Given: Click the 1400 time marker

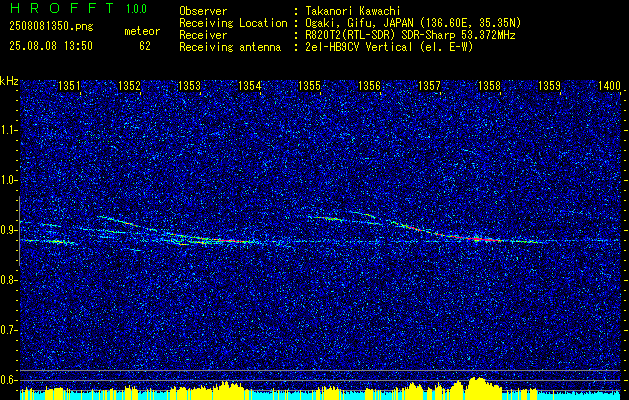Looking at the screenshot, I should pos(610,86).
